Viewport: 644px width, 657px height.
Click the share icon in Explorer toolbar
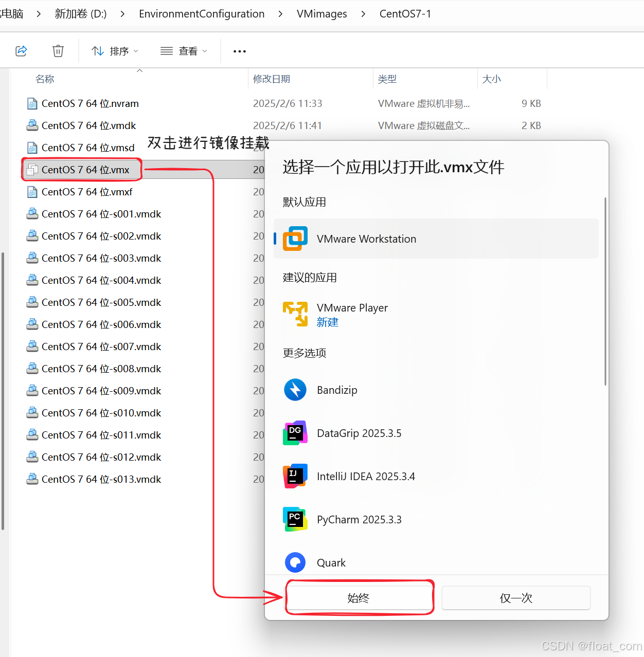pos(21,51)
